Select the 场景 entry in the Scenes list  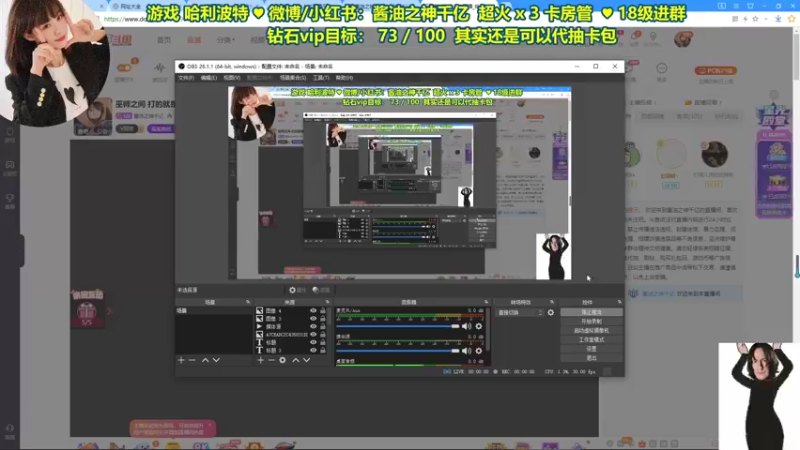pos(214,310)
